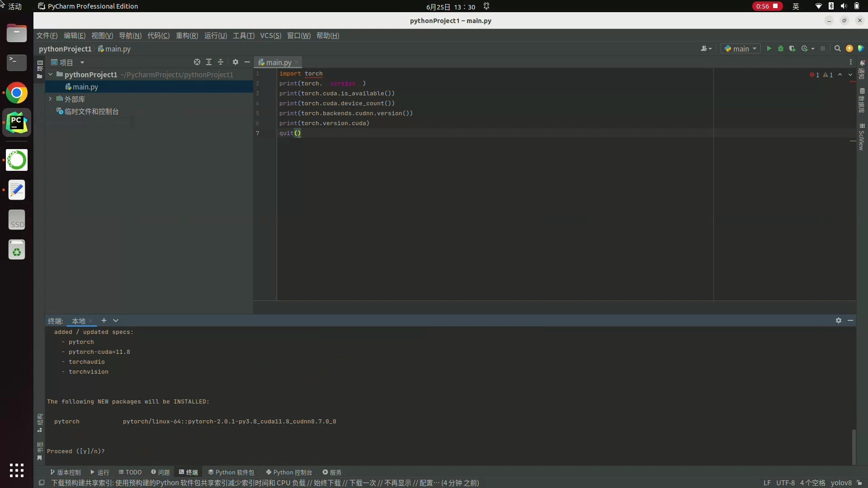Click the locate-file target icon in project panel

(x=197, y=62)
